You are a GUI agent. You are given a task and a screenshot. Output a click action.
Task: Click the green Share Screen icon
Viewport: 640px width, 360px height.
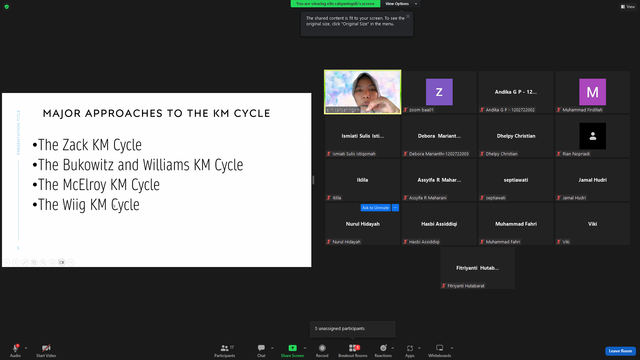293,348
